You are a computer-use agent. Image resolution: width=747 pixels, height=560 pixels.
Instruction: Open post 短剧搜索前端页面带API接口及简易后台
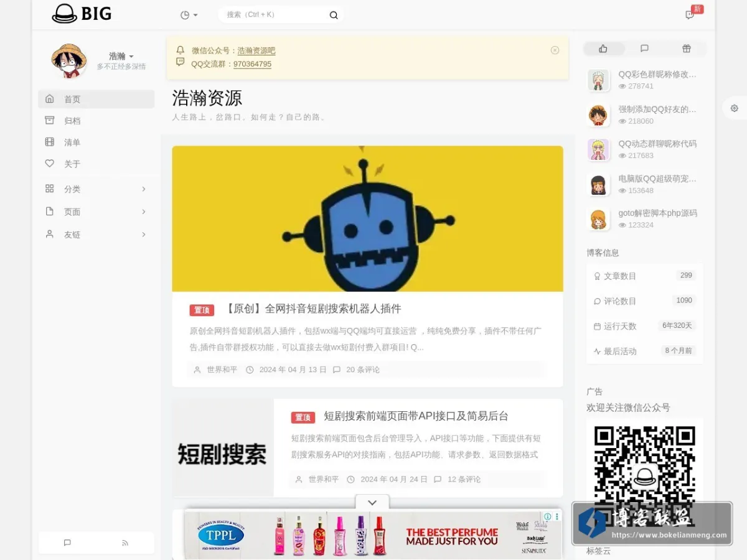(x=416, y=416)
